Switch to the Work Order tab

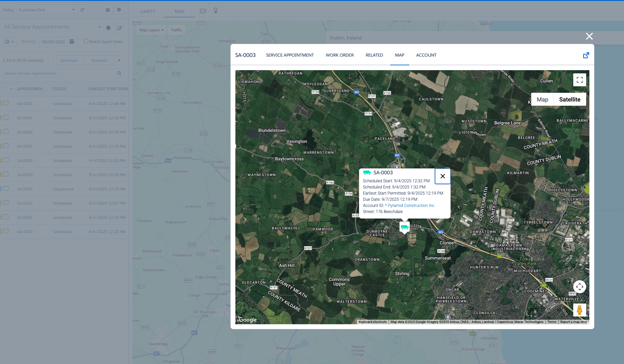[339, 55]
